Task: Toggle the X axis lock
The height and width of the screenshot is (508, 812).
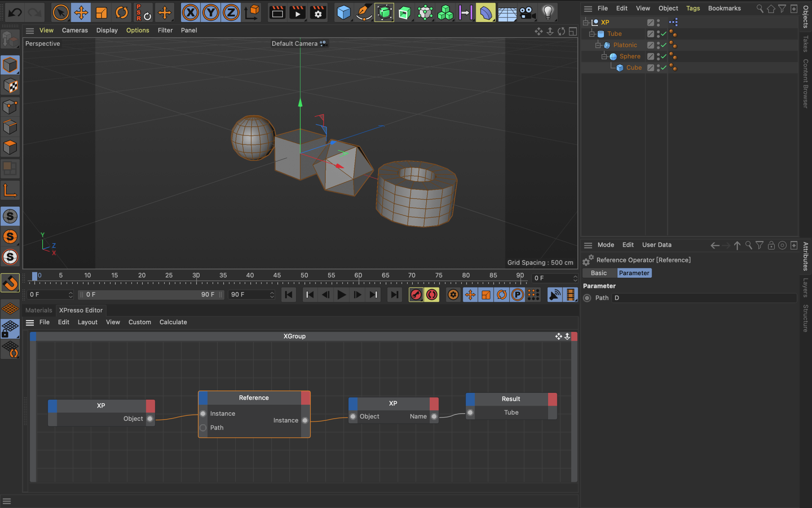Action: pyautogui.click(x=190, y=13)
